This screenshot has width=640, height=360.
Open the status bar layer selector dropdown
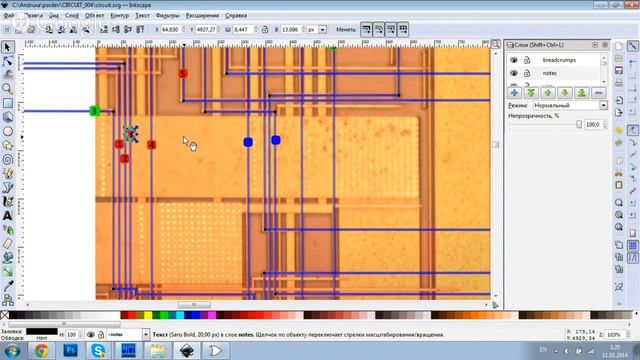pyautogui.click(x=146, y=335)
